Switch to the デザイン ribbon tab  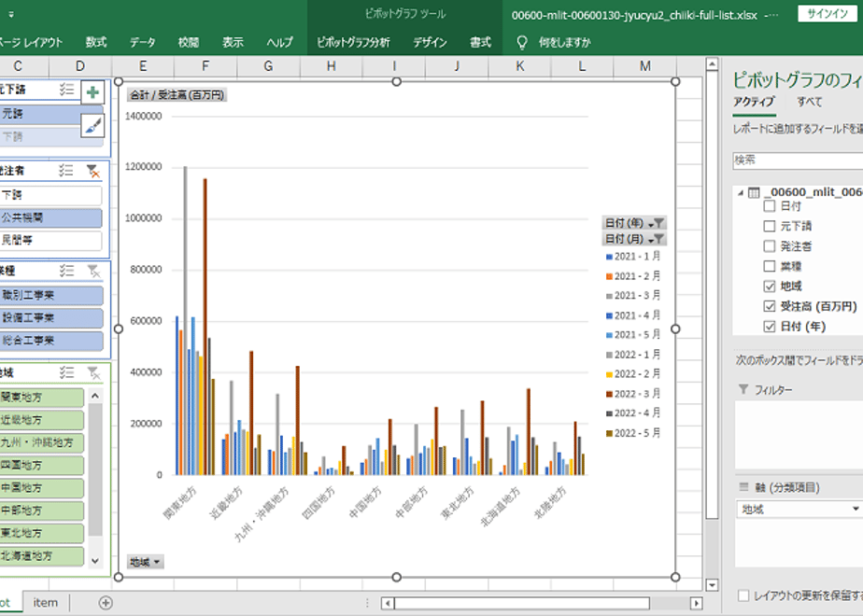click(x=430, y=42)
